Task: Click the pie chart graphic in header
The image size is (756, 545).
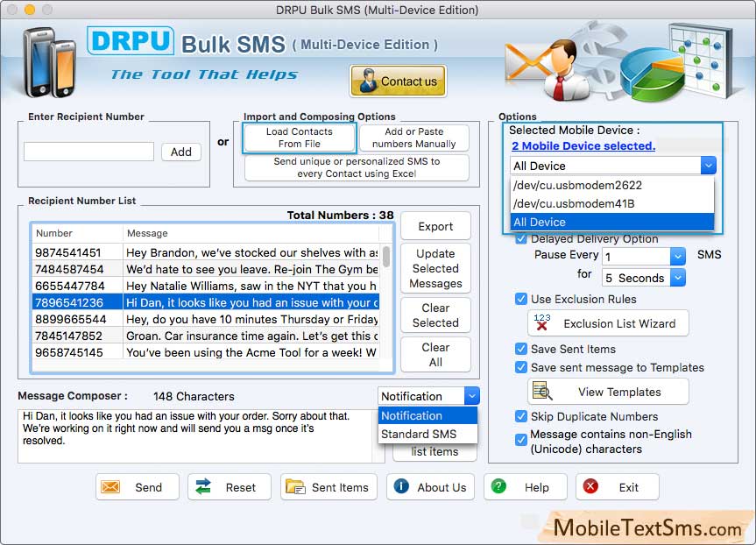Action: (x=652, y=75)
